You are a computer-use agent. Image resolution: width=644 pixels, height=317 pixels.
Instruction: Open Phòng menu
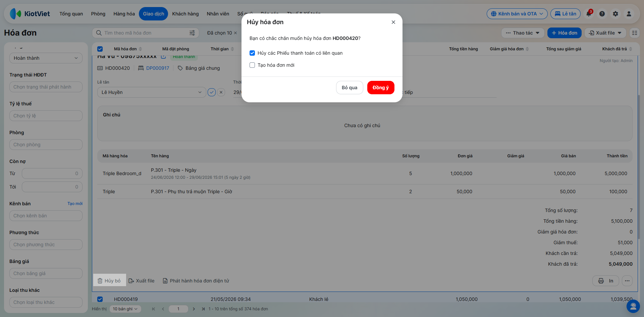point(98,14)
